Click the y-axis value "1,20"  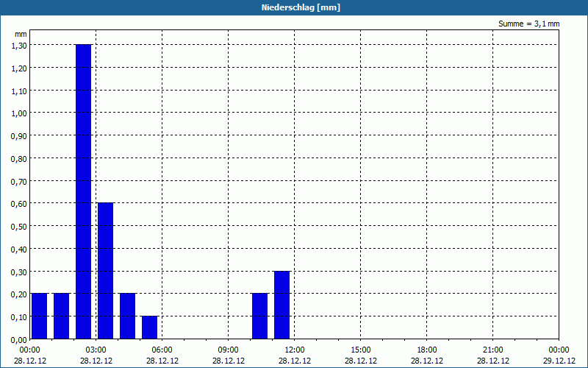[x=19, y=68]
